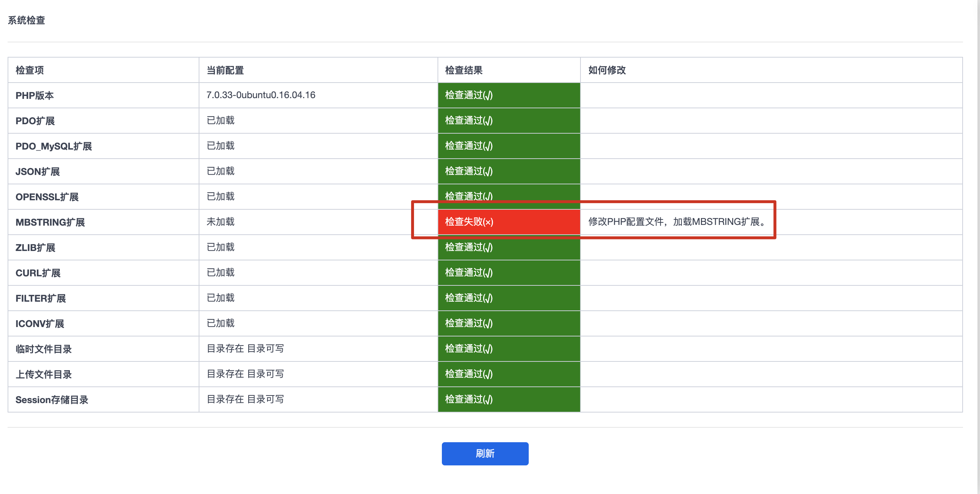Click the 系统检查 page heading

[27, 20]
